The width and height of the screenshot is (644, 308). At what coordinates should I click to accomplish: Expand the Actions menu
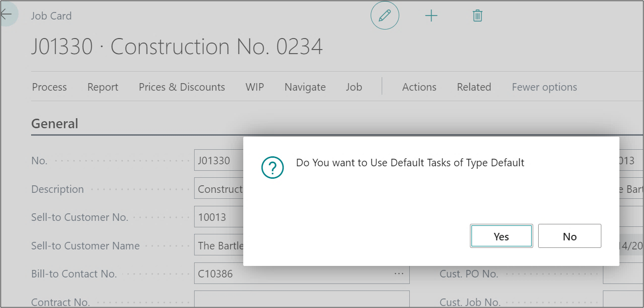(419, 87)
